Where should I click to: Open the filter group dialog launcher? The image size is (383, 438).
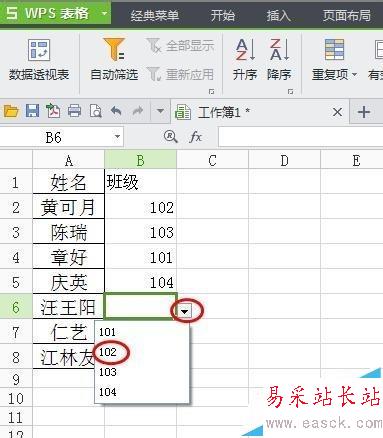click(x=211, y=91)
